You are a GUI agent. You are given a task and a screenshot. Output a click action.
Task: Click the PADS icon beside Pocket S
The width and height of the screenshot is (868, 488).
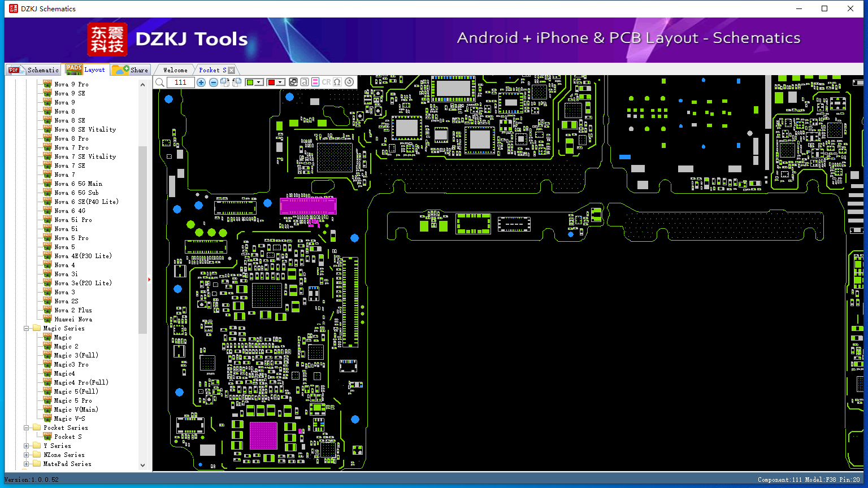[47, 437]
